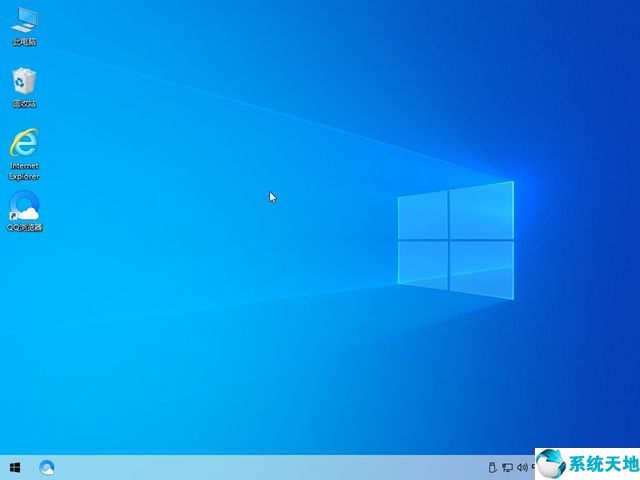640x480 pixels.
Task: Launch QQ Browser from the taskbar
Action: [x=47, y=467]
